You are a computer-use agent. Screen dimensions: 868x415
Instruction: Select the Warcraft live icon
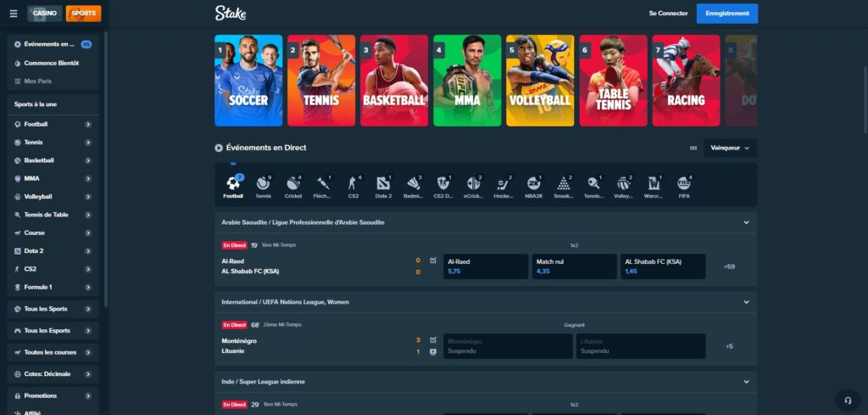coord(654,187)
